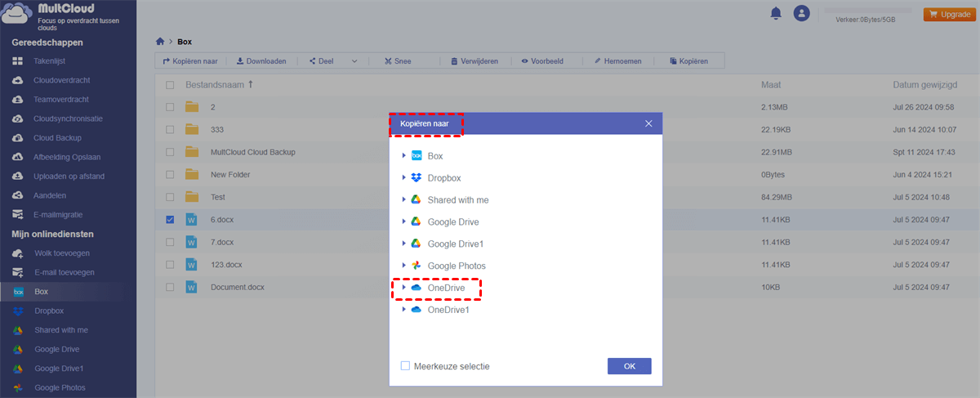Click Cloudsynchronisatie sidebar icon
The width and height of the screenshot is (980, 398).
pyautogui.click(x=18, y=119)
